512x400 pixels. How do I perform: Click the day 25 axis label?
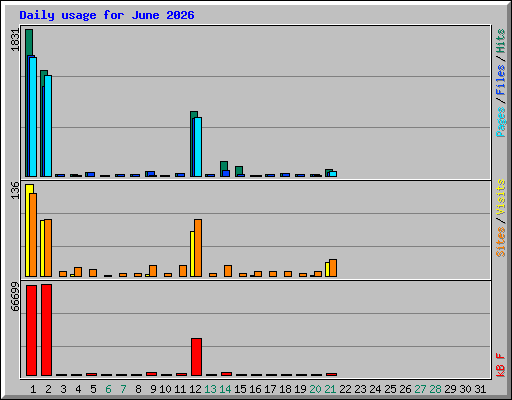point(390,389)
